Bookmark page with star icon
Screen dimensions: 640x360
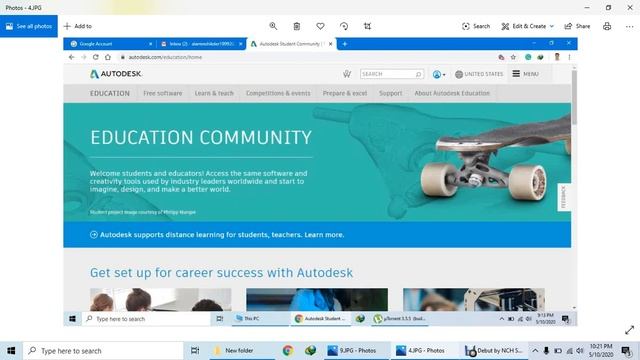coord(513,57)
